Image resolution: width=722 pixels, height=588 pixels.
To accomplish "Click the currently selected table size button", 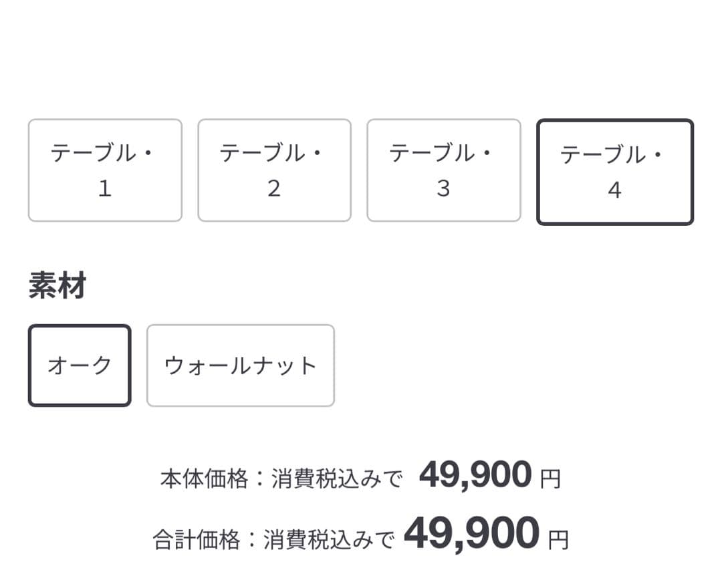I will [x=614, y=171].
